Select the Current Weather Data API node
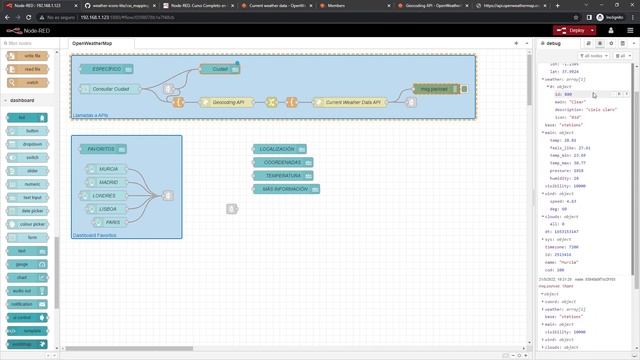The image size is (640, 360). [351, 102]
